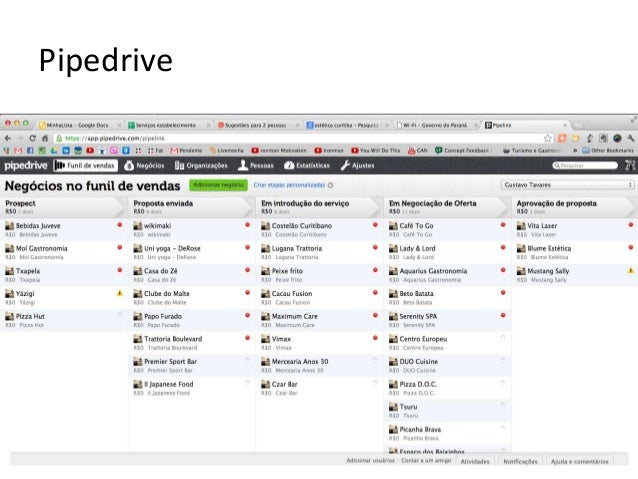Open Other Bookmarks folder
Viewport: 638px width, 479px height.
pyautogui.click(x=608, y=151)
